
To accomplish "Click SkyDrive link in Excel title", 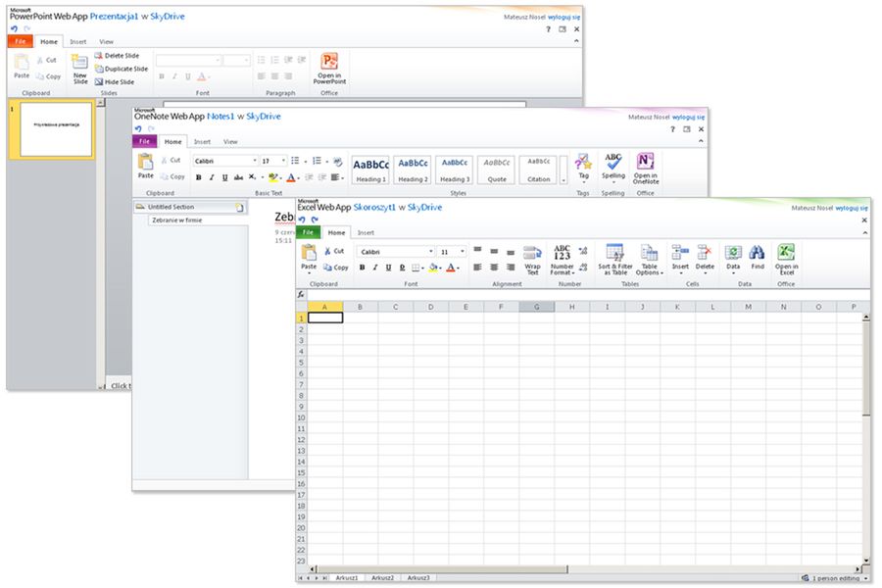I will [x=424, y=207].
